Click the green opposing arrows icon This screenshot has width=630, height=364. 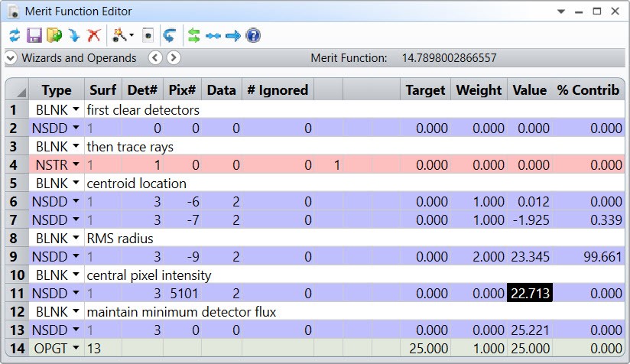tap(193, 35)
